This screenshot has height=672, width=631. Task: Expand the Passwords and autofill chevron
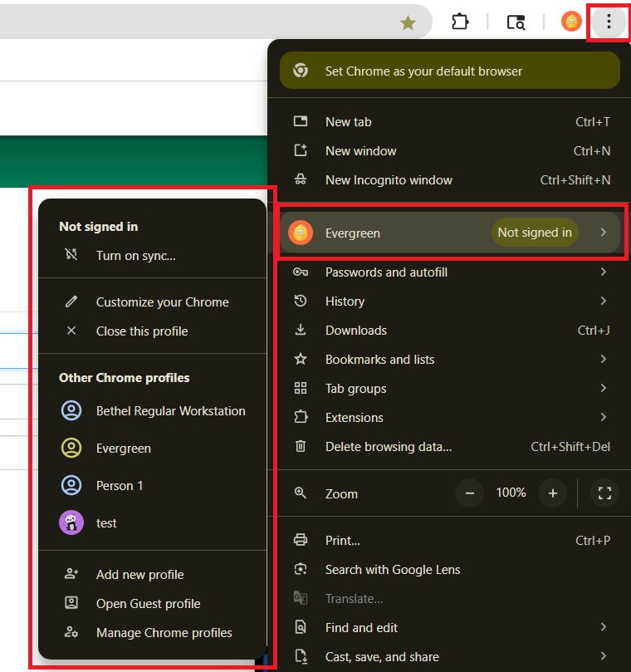coord(603,272)
